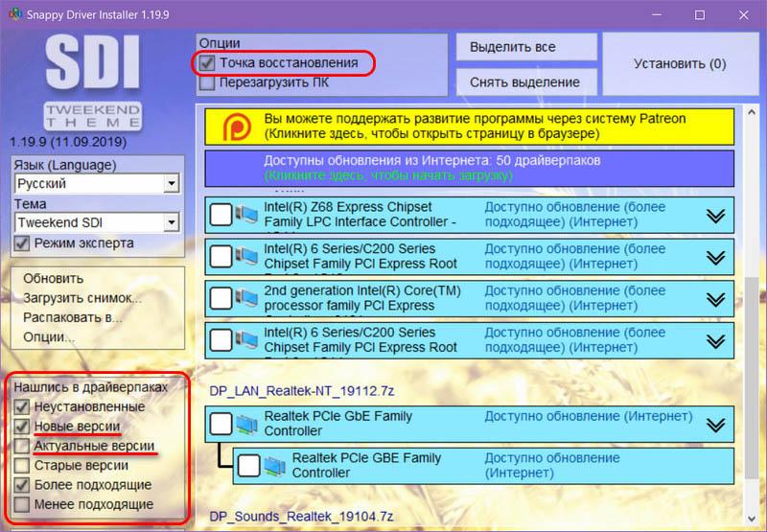Screen dimensions: 767x532
Task: Click the driver list scrollbar thumb
Action: tap(752, 378)
